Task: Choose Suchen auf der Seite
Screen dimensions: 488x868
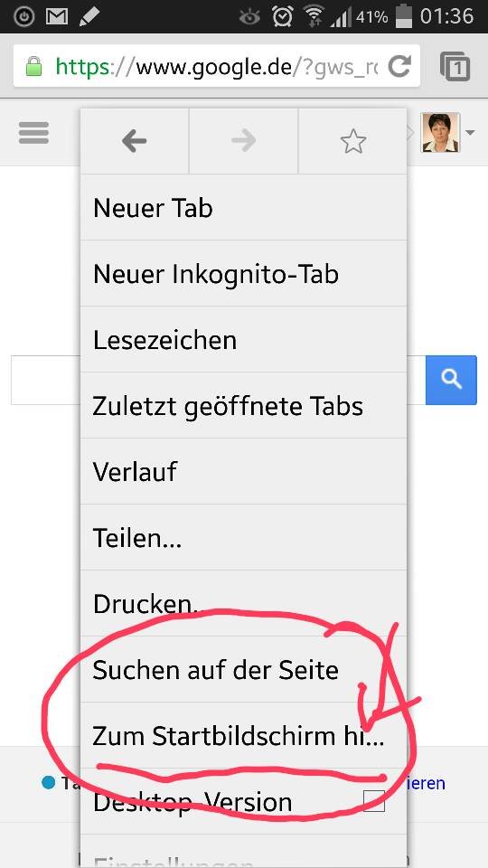Action: coord(243,669)
